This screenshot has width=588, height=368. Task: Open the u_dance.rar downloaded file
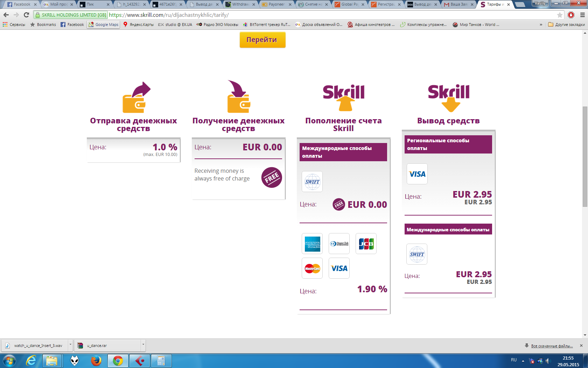tap(107, 345)
